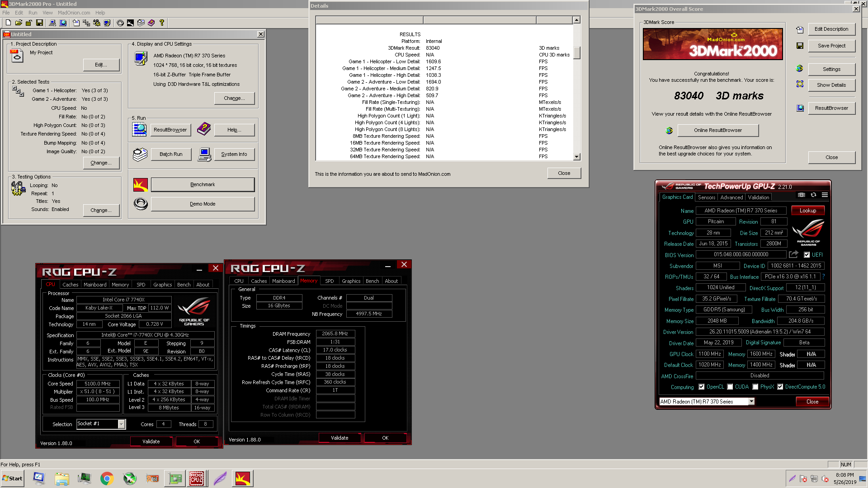Click Change in Selected Tests section
The height and width of the screenshot is (488, 868).
(x=101, y=163)
